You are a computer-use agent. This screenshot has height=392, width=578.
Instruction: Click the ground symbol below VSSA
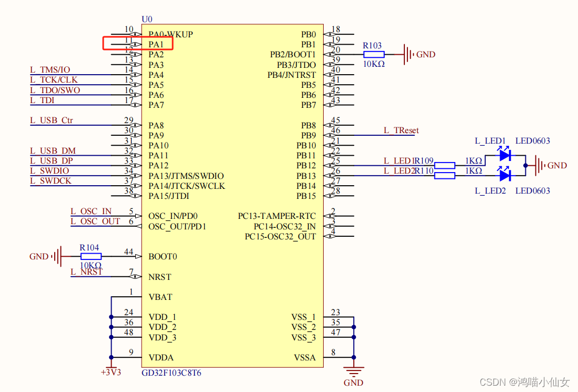tap(354, 371)
